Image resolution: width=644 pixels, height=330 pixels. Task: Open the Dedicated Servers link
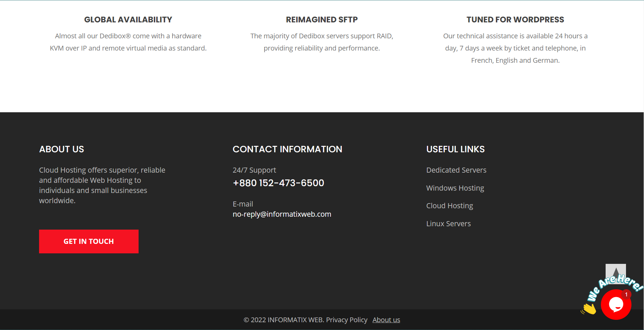456,170
